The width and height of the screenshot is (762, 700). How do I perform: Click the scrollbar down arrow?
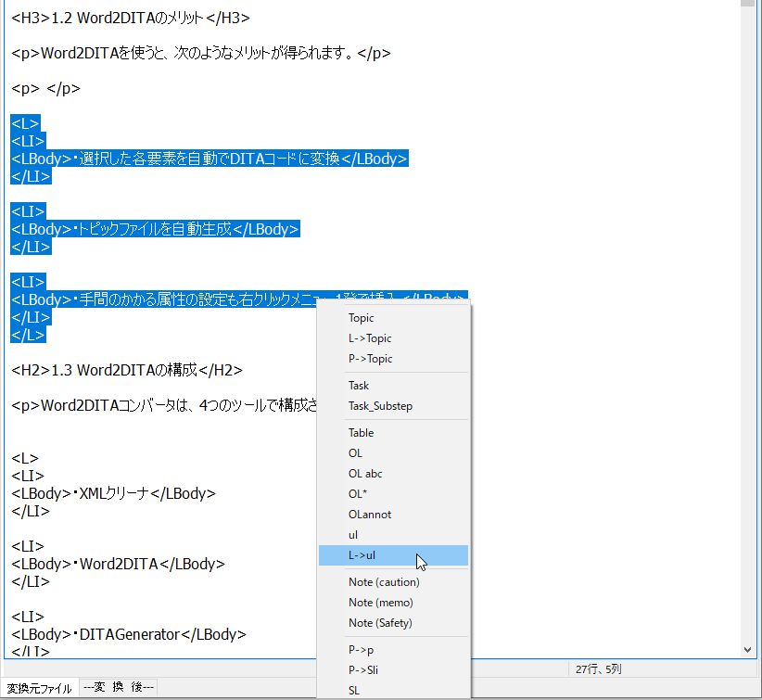pos(747,650)
